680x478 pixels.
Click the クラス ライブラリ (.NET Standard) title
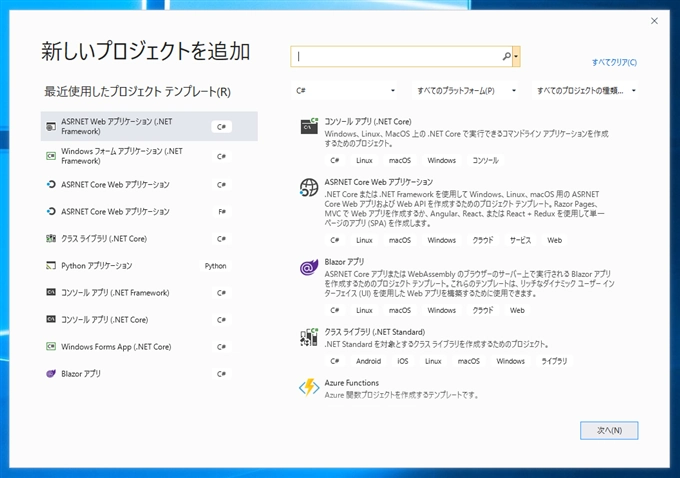point(375,332)
